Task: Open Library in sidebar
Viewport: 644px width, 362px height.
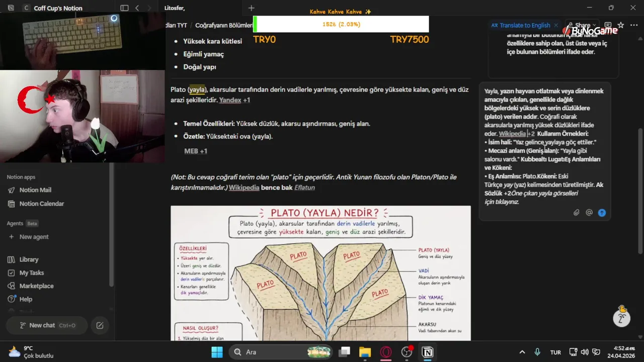Action: (x=29, y=259)
